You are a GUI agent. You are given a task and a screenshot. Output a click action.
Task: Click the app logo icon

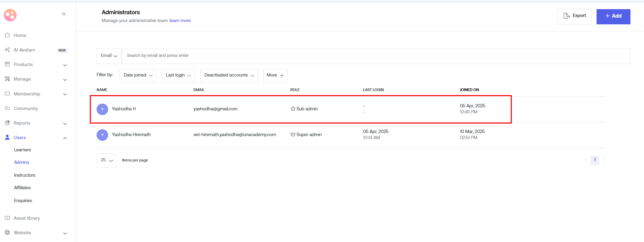(x=10, y=15)
